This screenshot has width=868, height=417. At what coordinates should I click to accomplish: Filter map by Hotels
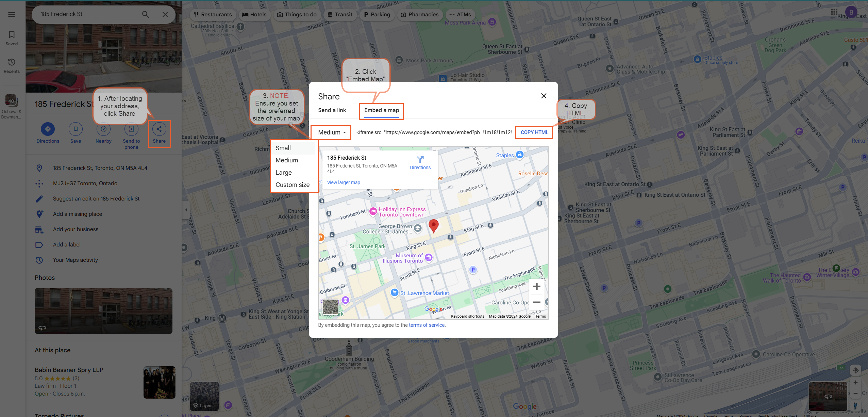(x=254, y=15)
